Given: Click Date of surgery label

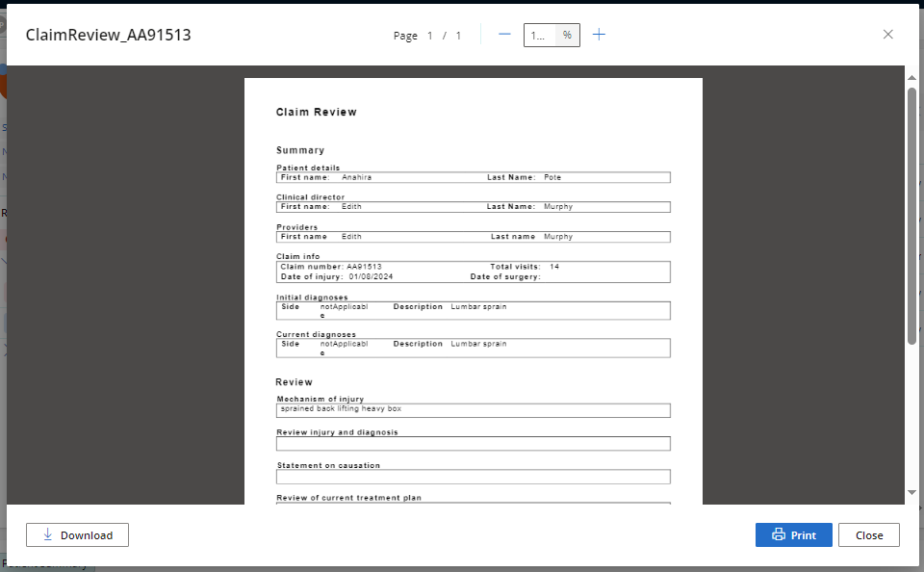Looking at the screenshot, I should click(505, 276).
